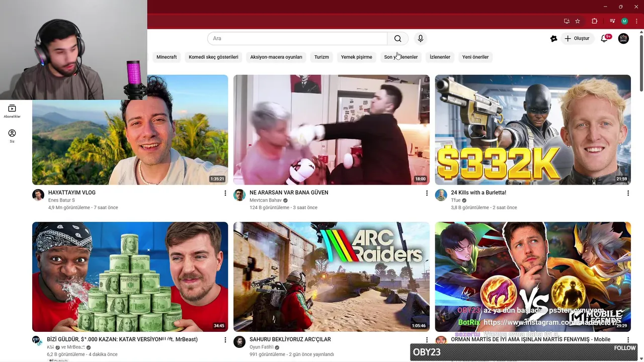The height and width of the screenshot is (362, 644).
Task: Select Komedi skeç gösterileri chip
Action: [213, 57]
